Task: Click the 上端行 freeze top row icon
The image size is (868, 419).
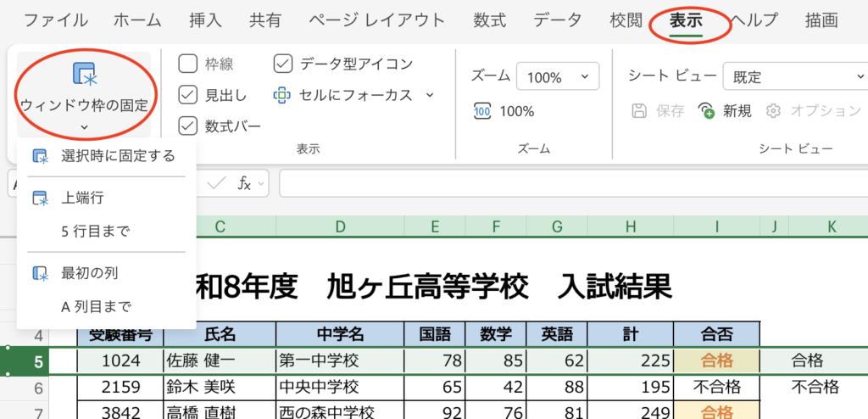Action: [x=40, y=198]
